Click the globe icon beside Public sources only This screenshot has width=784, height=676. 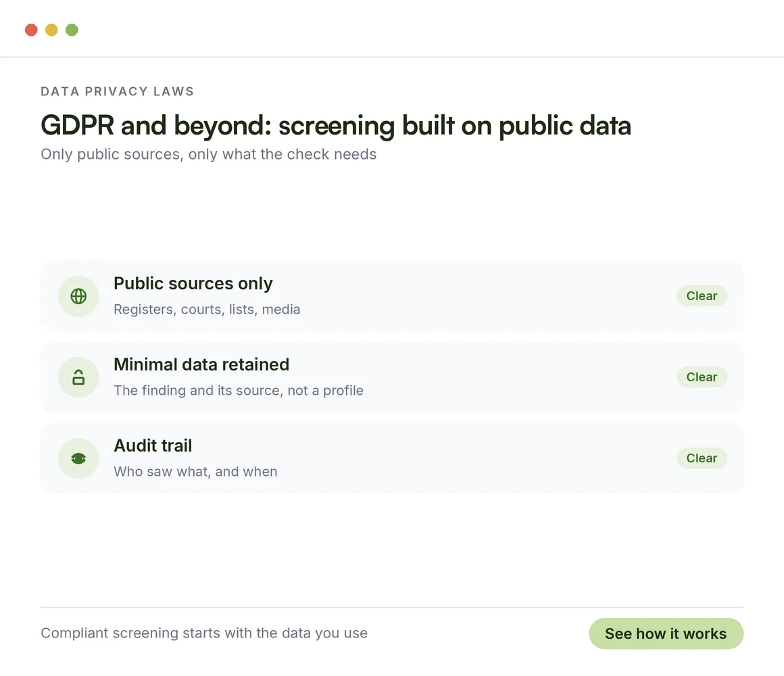point(78,296)
